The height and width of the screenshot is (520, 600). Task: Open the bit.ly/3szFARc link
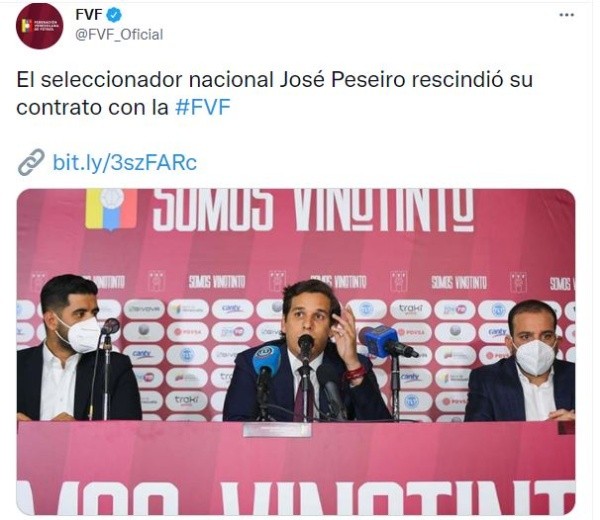[125, 162]
